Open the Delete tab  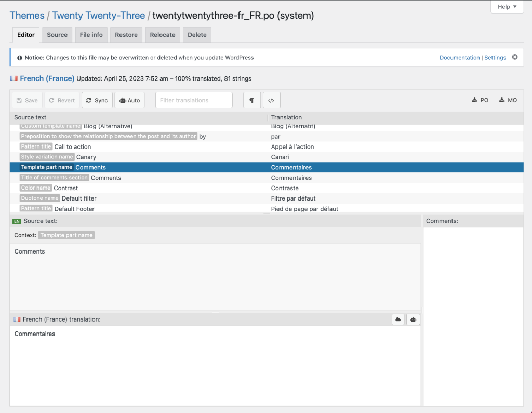197,35
